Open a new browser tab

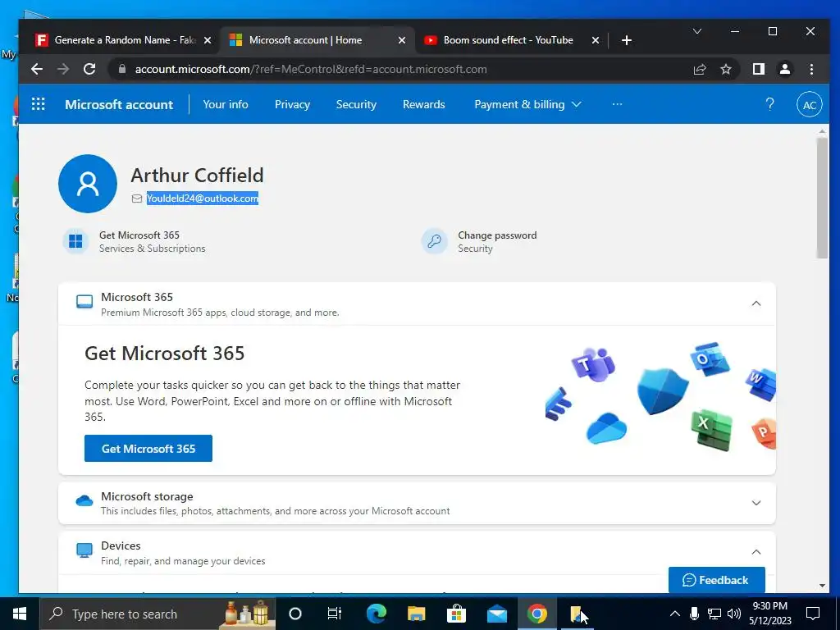[x=626, y=40]
